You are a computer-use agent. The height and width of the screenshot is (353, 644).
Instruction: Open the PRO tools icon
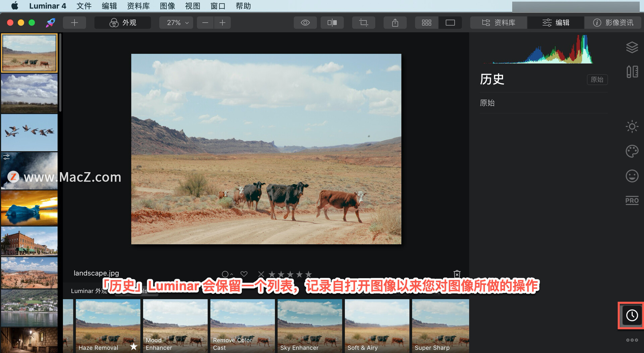[x=632, y=200]
